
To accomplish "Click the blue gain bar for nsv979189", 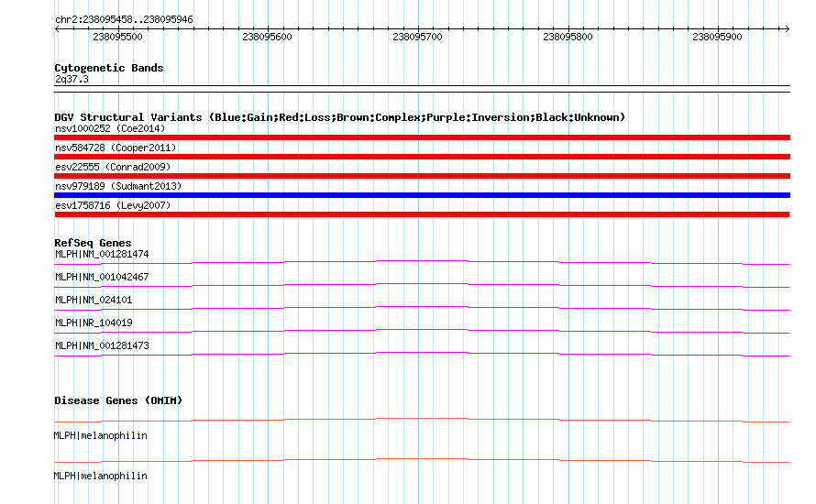I will (422, 195).
